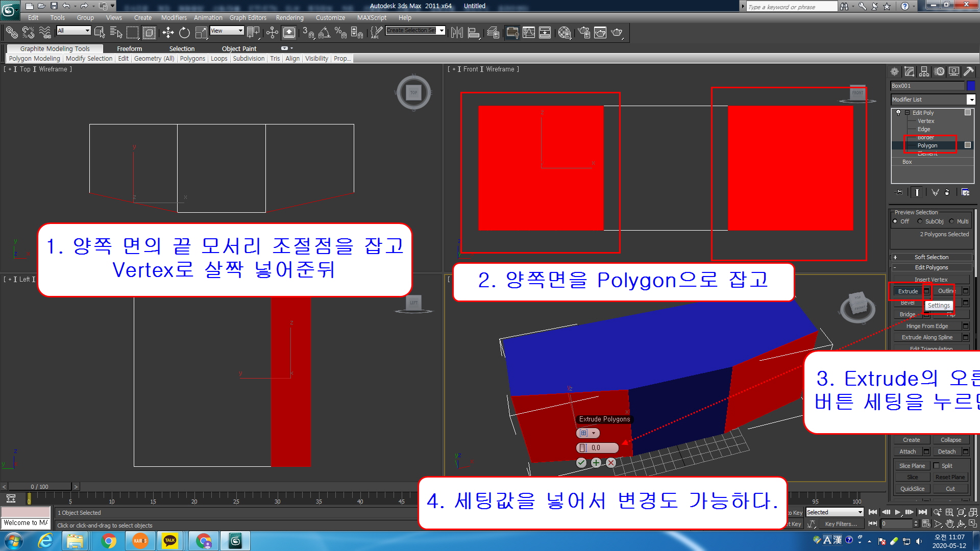Screen dimensions: 980x551
Task: Activate the Select and Rotate tool
Action: click(x=184, y=33)
